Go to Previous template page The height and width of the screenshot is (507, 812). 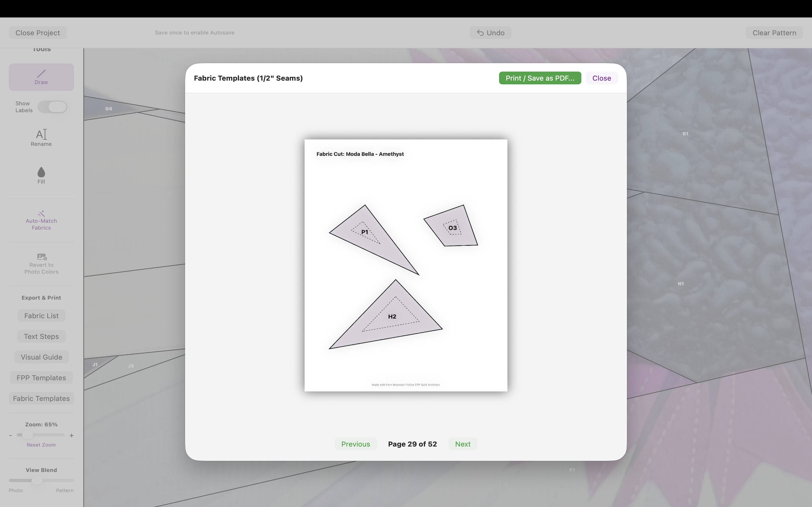(x=355, y=444)
